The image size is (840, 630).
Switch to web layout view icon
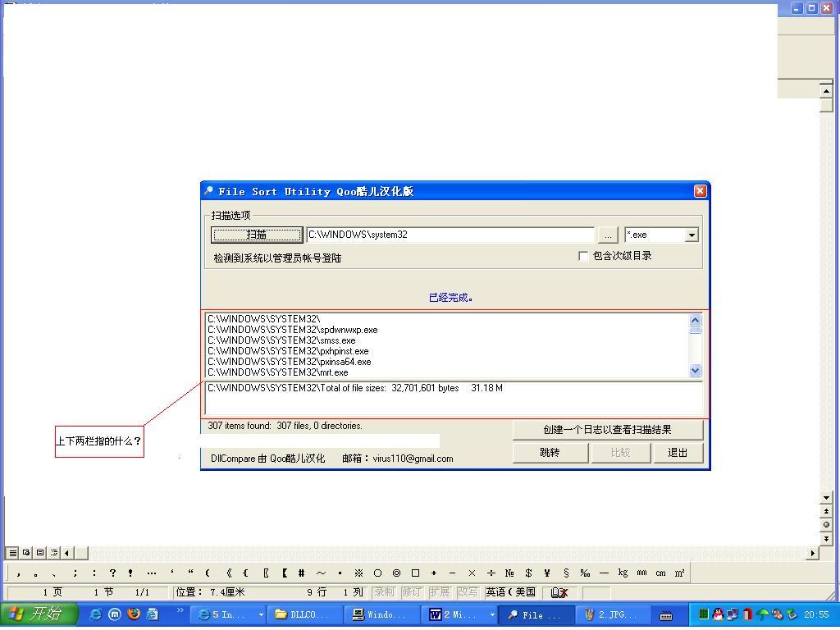pos(26,552)
